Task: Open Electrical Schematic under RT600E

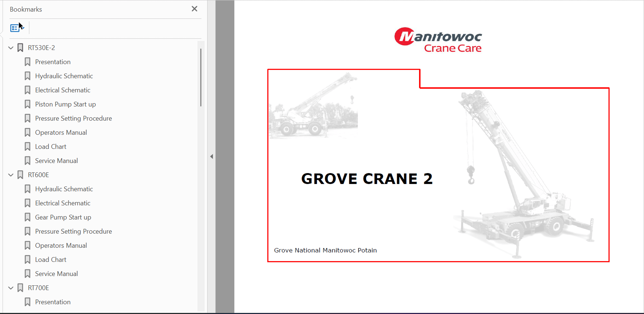Action: pyautogui.click(x=63, y=203)
